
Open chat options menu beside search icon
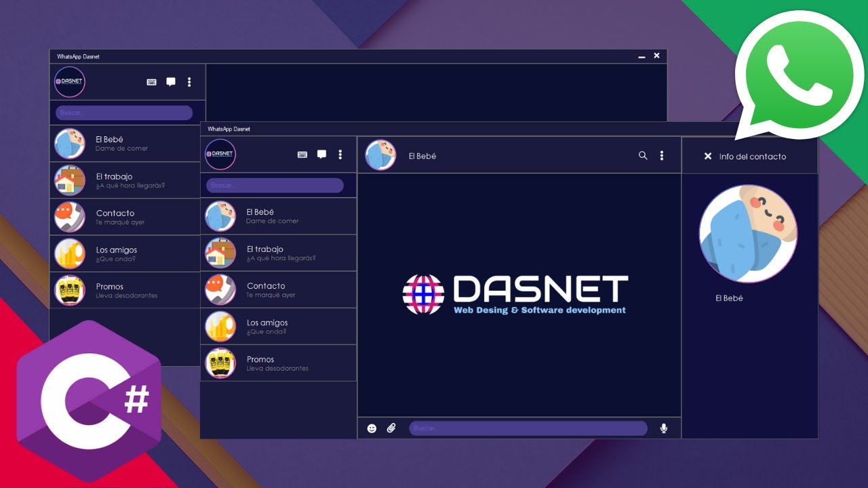pyautogui.click(x=662, y=155)
